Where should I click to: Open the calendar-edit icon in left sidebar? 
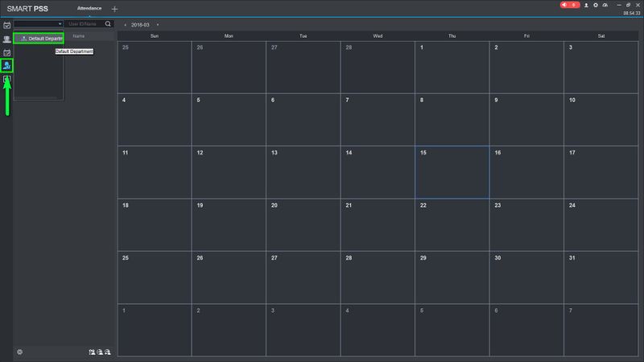pos(7,52)
